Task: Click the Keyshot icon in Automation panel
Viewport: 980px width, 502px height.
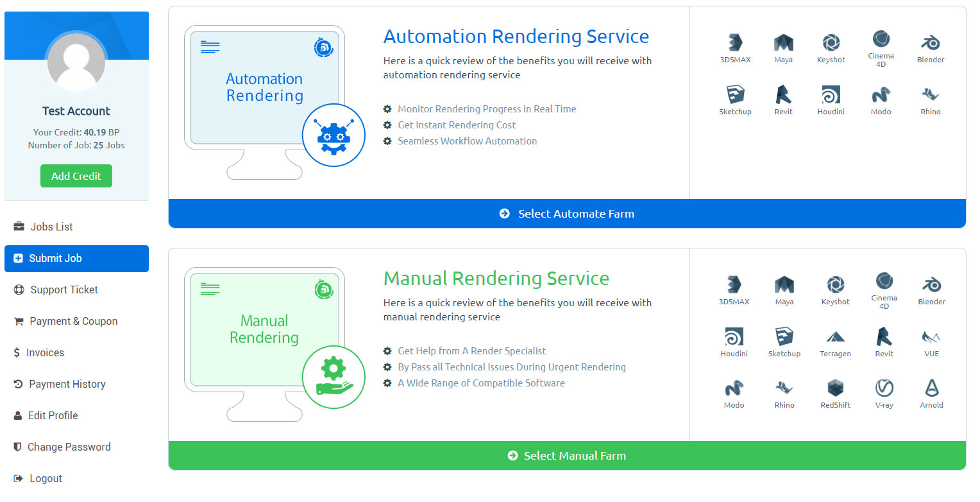Action: tap(831, 43)
